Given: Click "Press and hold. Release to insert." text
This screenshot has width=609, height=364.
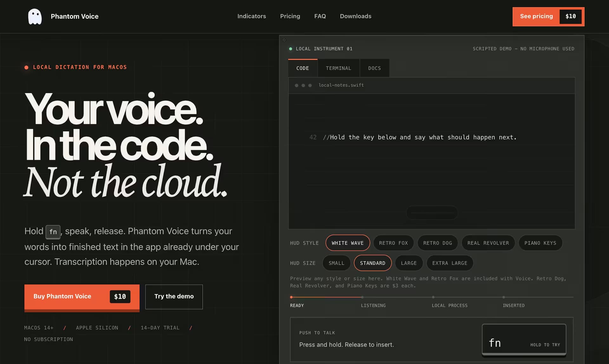Looking at the screenshot, I should (346, 345).
